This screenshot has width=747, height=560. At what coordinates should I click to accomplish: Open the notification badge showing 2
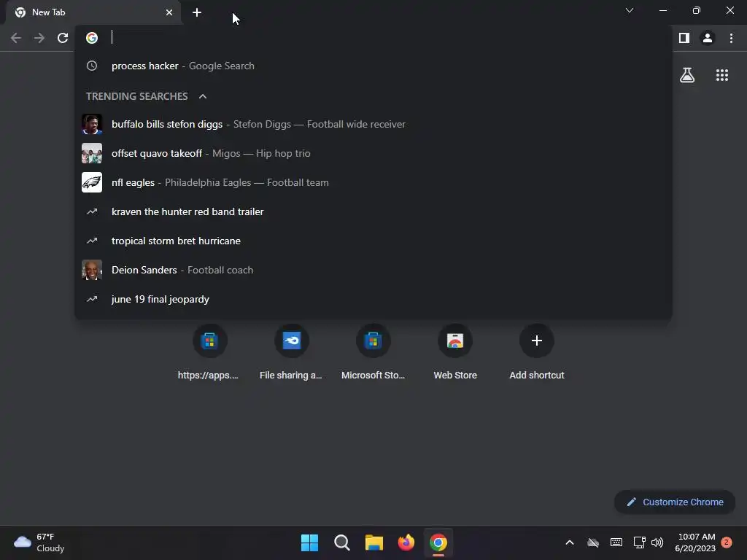[727, 542]
